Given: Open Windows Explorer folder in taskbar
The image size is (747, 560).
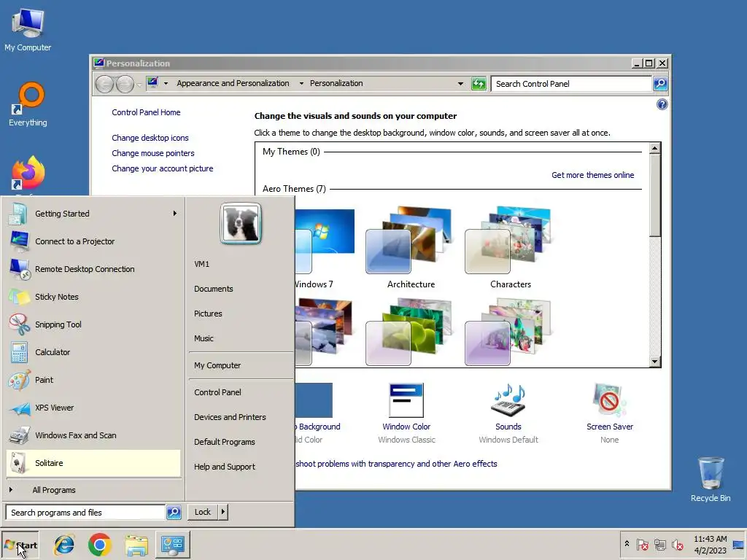Looking at the screenshot, I should point(136,545).
